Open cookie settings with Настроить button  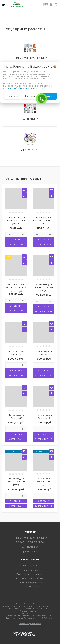click(x=30, y=96)
